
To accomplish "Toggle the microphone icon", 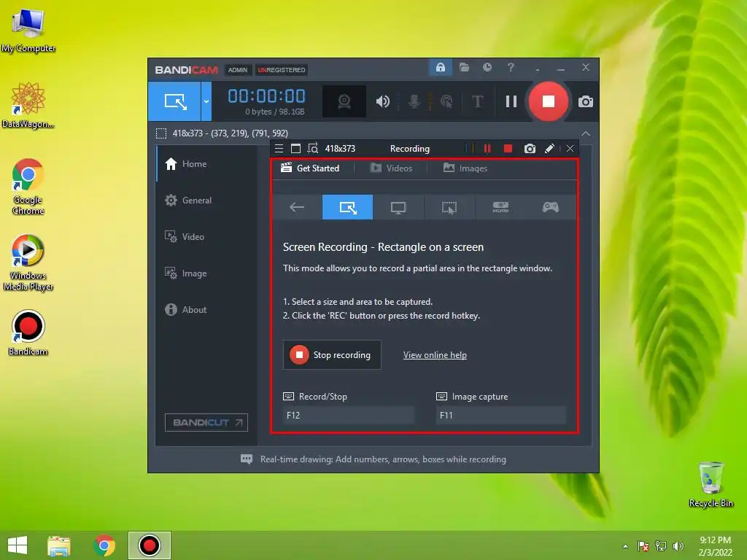I will point(414,101).
